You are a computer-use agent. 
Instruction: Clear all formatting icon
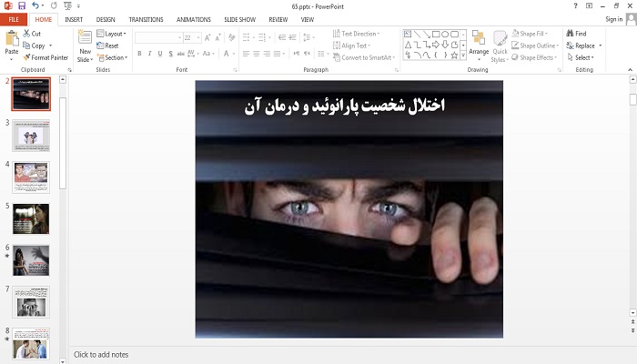[232, 38]
